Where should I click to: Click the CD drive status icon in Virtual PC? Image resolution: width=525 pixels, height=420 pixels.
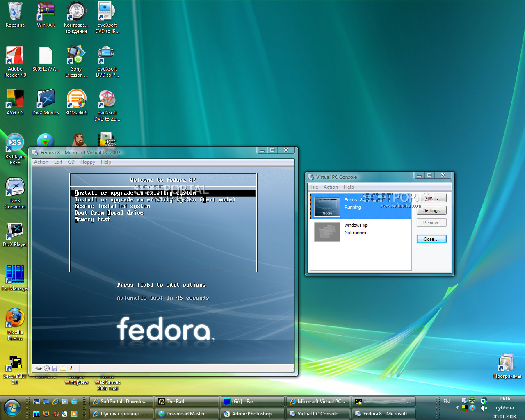(x=47, y=368)
